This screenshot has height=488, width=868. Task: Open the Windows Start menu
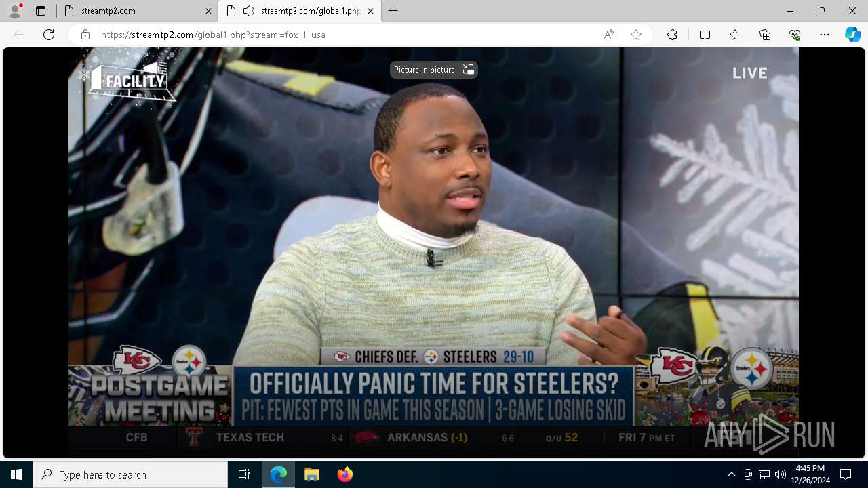coord(16,474)
